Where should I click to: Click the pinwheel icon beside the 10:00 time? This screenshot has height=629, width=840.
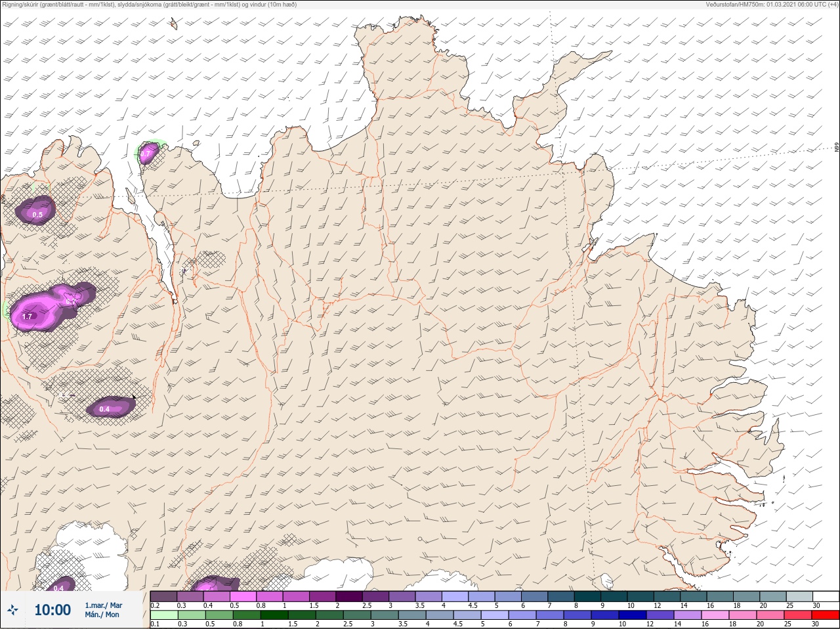tap(14, 610)
